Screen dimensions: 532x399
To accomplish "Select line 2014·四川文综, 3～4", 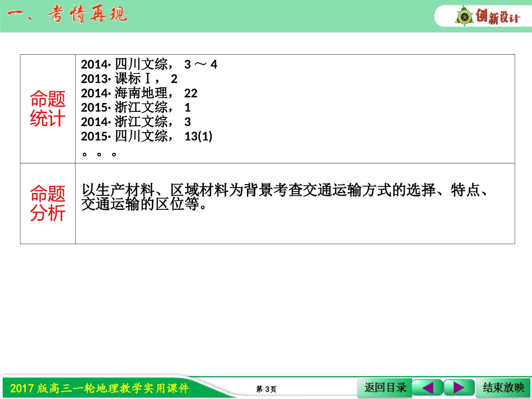I will (x=148, y=64).
